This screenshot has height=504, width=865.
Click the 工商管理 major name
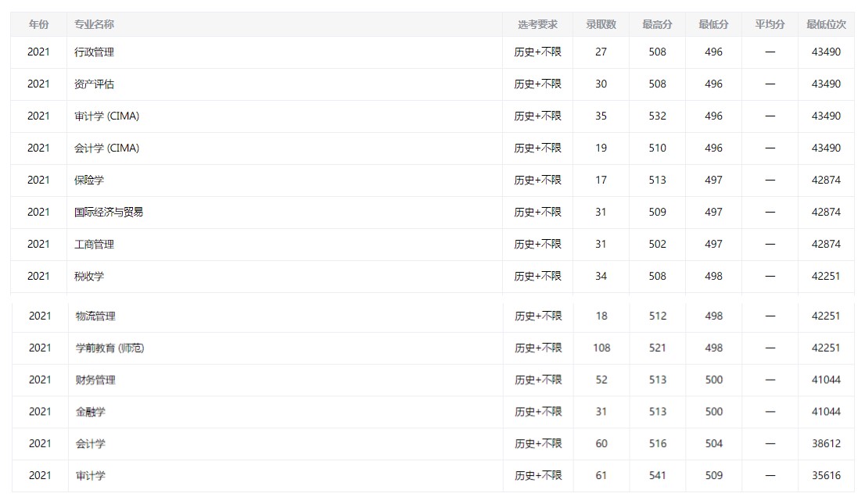pyautogui.click(x=94, y=245)
